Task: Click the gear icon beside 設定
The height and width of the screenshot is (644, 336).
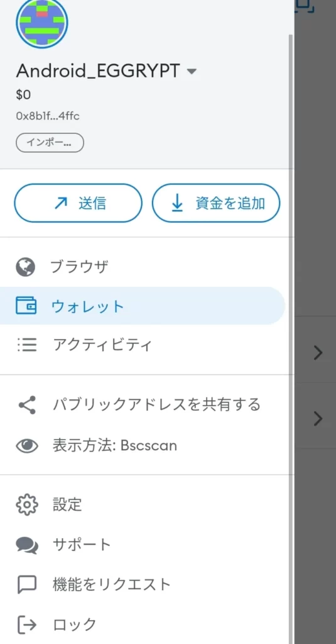Action: (x=26, y=505)
